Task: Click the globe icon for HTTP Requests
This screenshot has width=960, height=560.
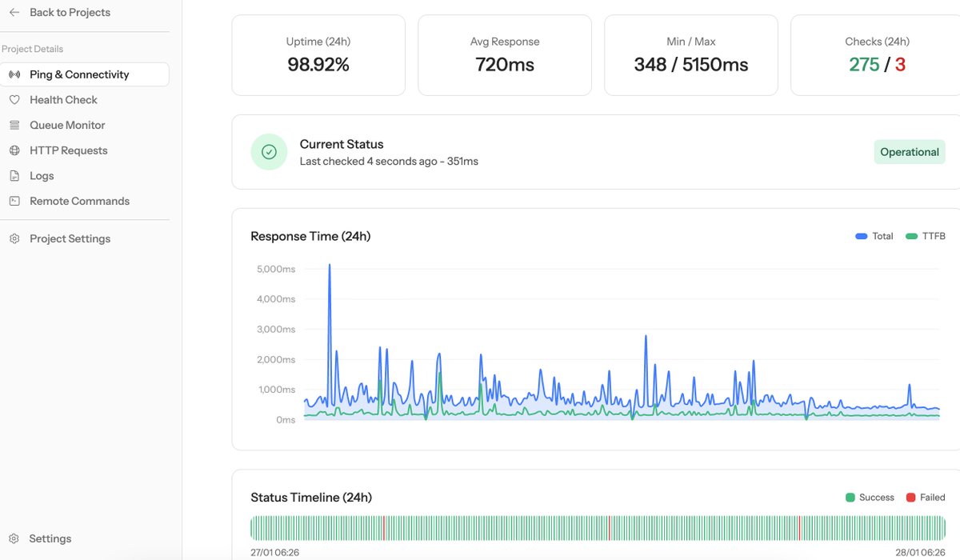Action: 14,150
